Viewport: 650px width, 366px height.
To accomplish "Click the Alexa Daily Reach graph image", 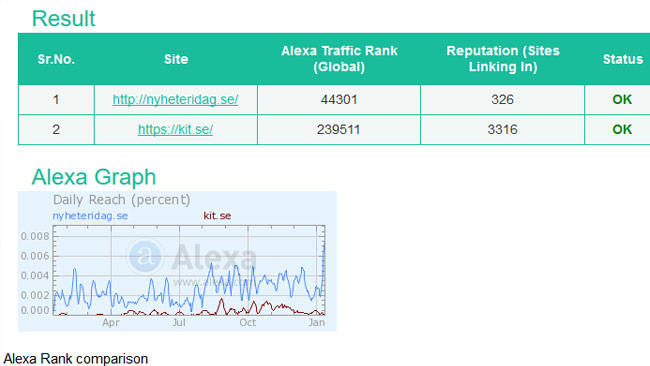I will 177,261.
